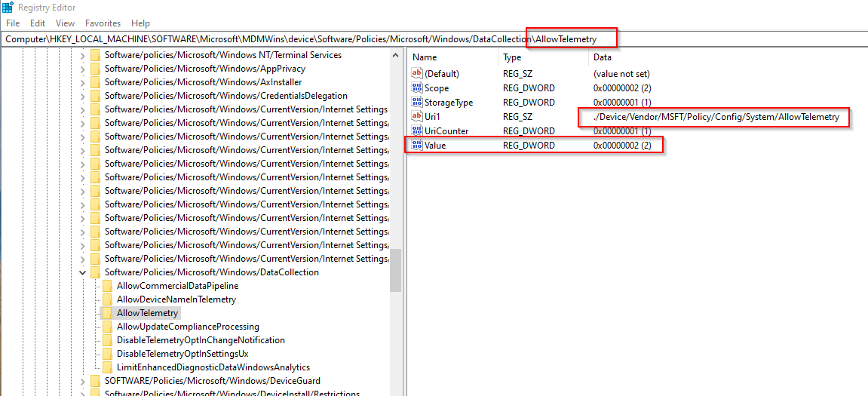Click the tree pane vertical scrollbar thumb
The image size is (868, 396).
395,270
